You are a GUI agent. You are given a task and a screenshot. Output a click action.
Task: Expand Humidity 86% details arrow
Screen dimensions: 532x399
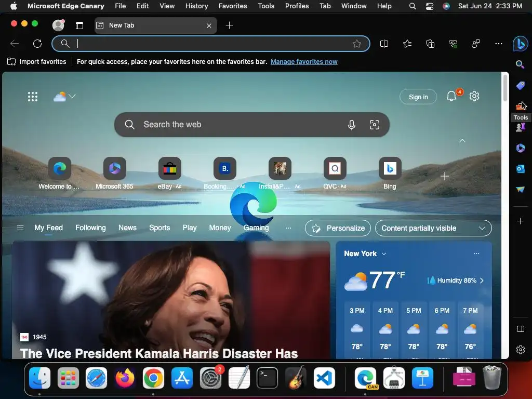pos(482,281)
